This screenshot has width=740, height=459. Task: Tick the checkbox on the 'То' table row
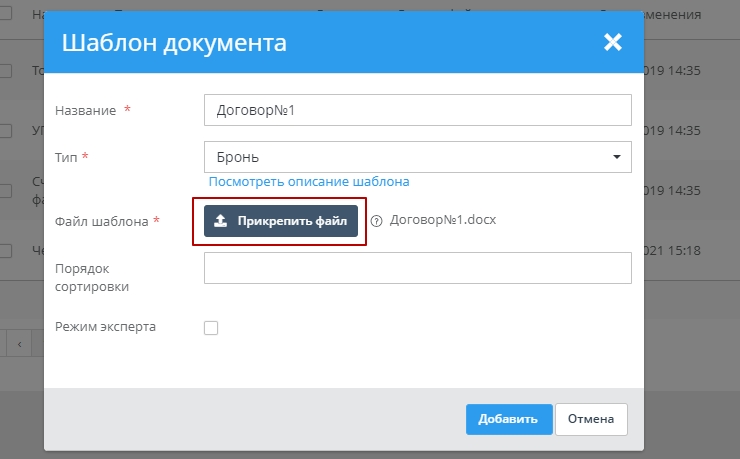coord(5,71)
